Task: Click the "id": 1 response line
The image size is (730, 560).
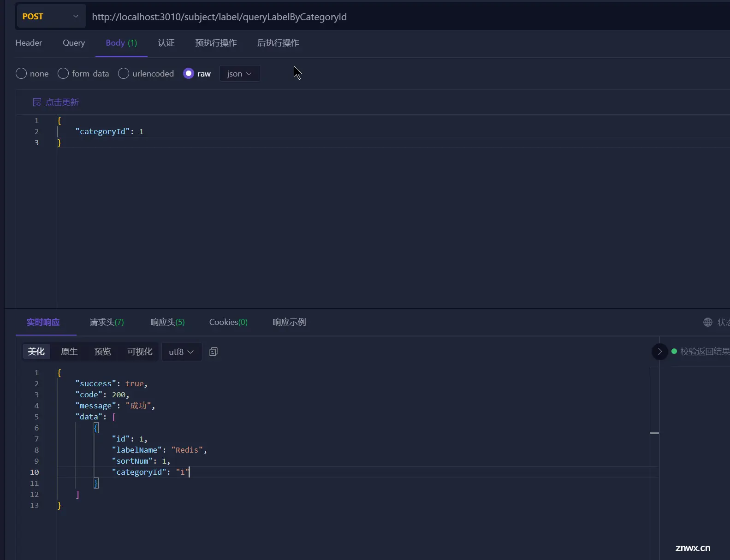Action: (130, 439)
